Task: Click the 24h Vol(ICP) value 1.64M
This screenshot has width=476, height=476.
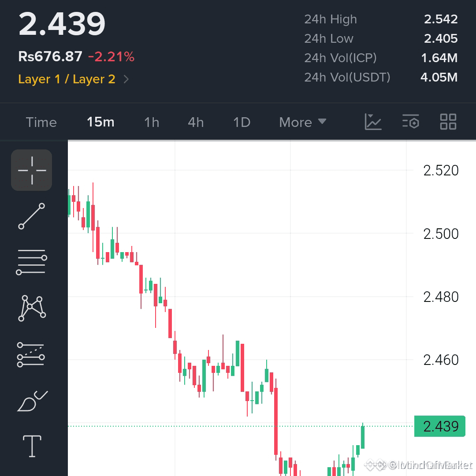Action: tap(439, 58)
